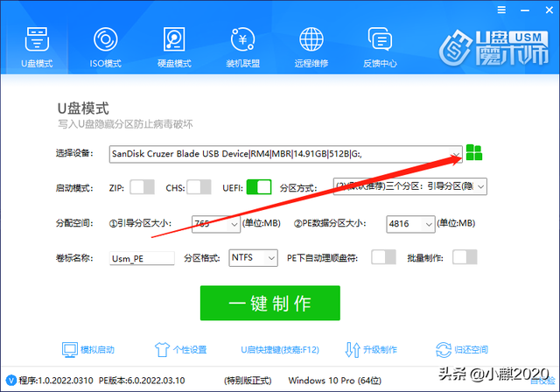Image resolution: width=560 pixels, height=392 pixels.
Task: Open the hamburger menu in title bar
Action: 501,10
